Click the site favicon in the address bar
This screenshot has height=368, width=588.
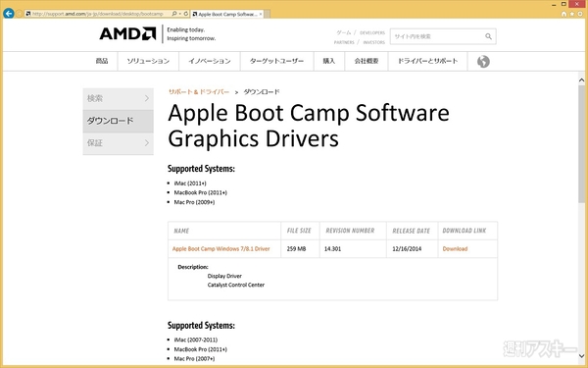click(28, 14)
